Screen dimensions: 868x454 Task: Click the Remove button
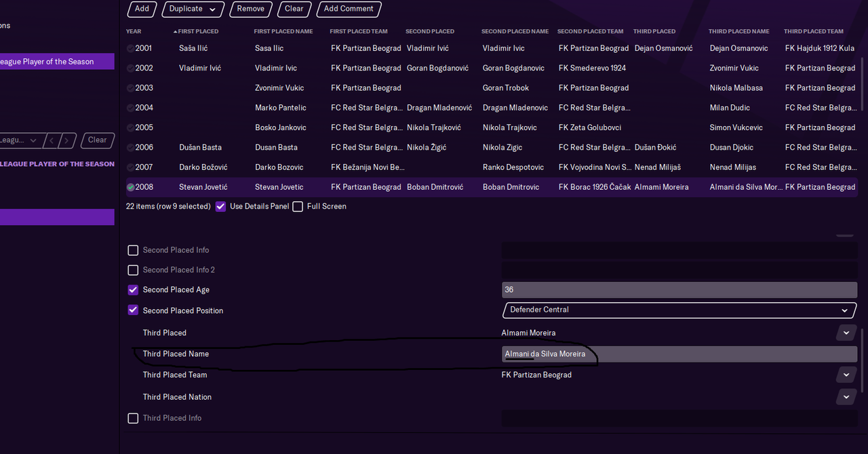251,9
